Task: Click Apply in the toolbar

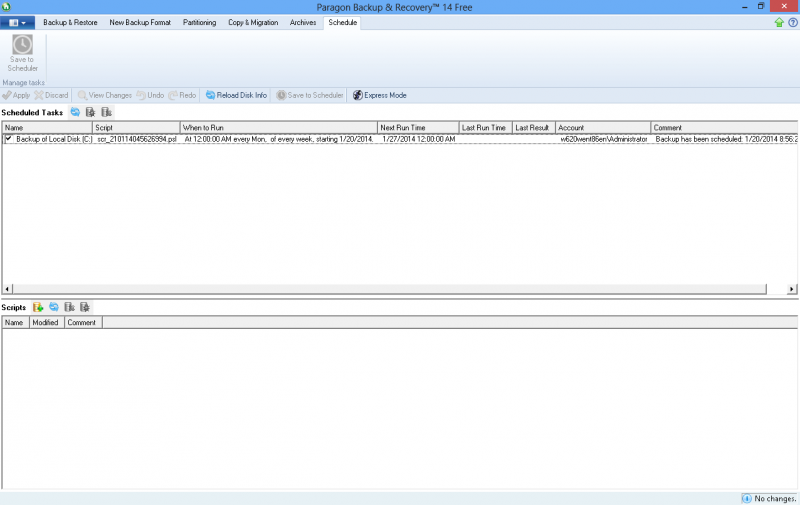Action: coord(16,95)
